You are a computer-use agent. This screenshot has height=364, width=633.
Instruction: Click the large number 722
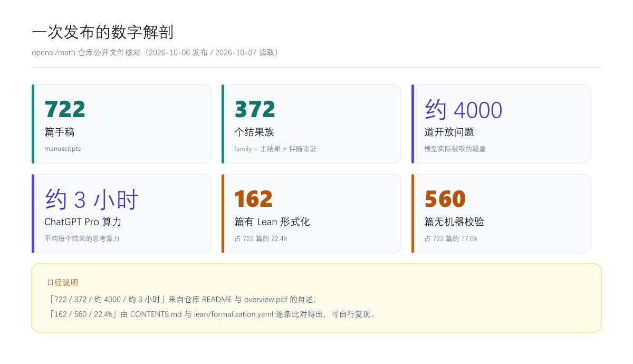click(x=65, y=109)
